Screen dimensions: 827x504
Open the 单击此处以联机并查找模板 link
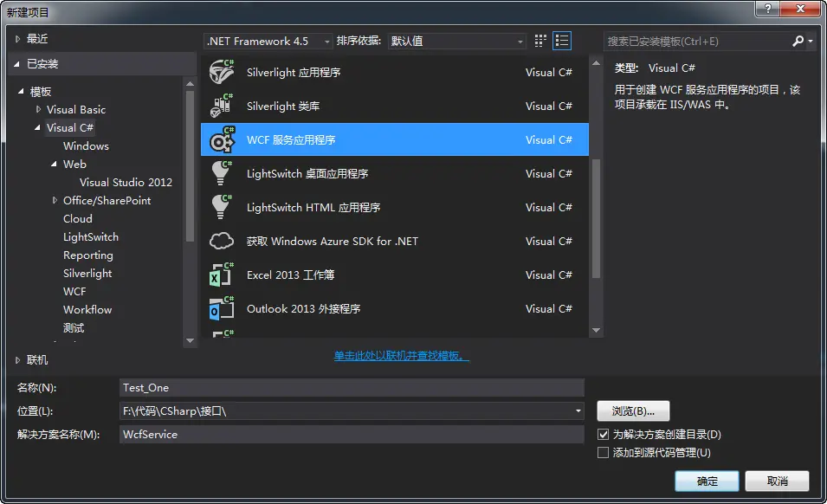pyautogui.click(x=401, y=356)
